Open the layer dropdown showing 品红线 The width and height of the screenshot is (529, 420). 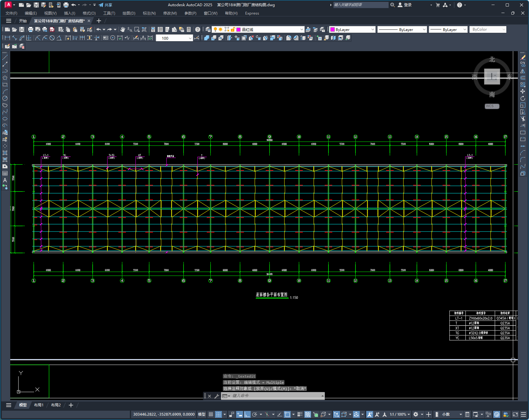coord(258,29)
